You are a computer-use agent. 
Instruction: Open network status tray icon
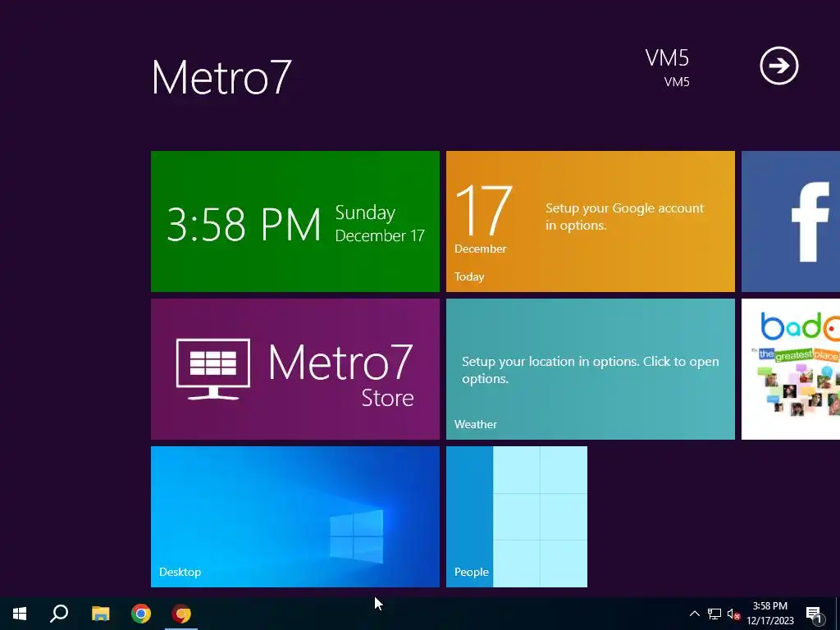(x=714, y=614)
